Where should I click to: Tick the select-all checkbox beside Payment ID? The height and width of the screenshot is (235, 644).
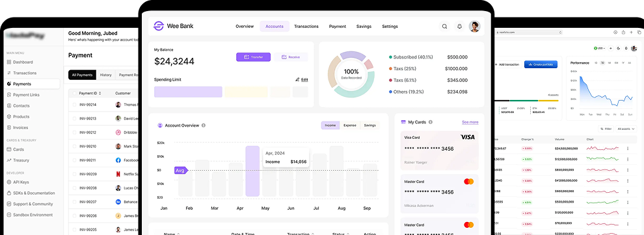point(74,93)
